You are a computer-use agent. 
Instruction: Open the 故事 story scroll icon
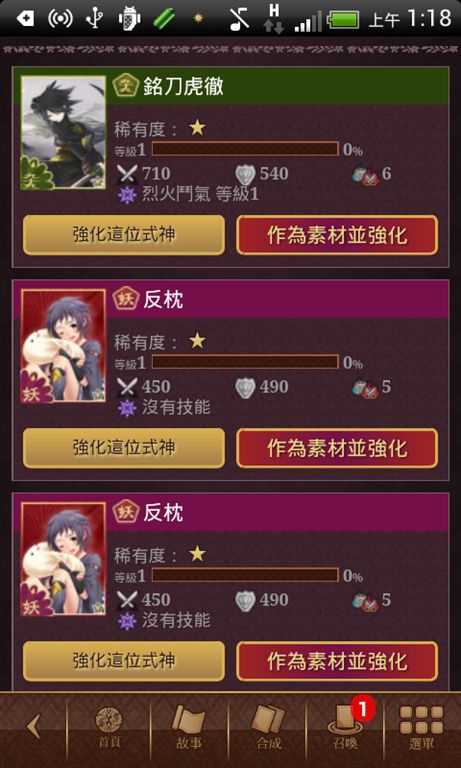click(x=188, y=728)
